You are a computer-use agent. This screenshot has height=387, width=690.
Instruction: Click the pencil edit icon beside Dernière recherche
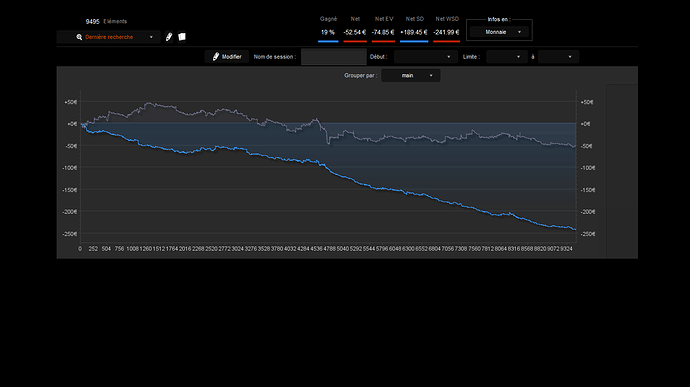pyautogui.click(x=169, y=37)
